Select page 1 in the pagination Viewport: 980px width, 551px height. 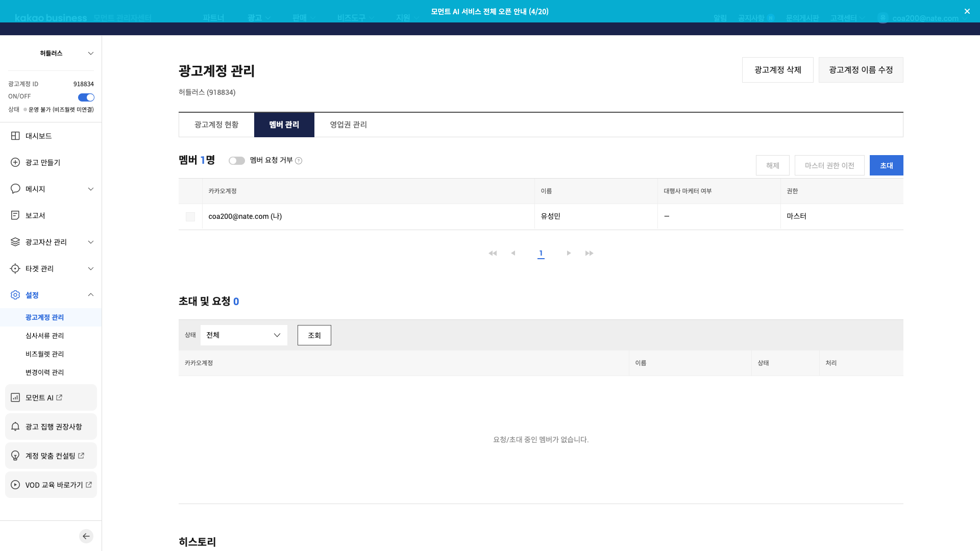[x=541, y=254]
